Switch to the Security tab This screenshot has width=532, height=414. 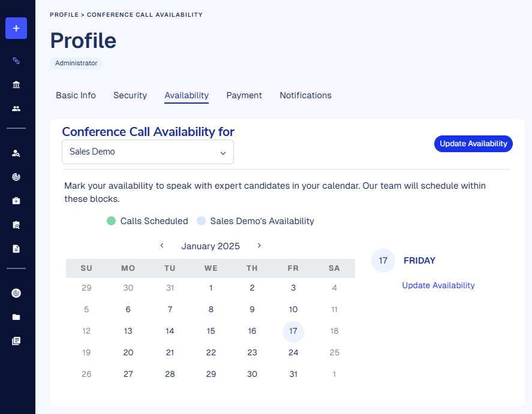[130, 95]
